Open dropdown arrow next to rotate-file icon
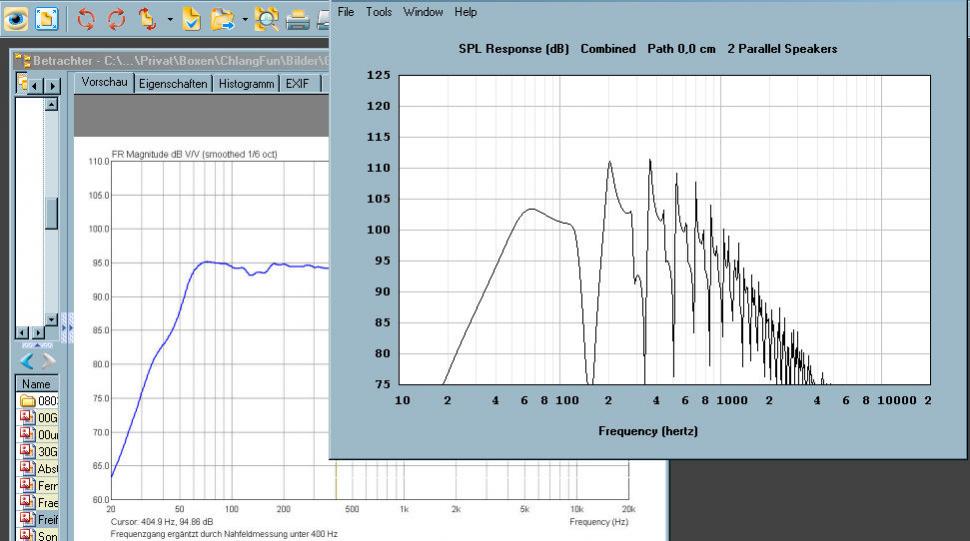 pos(170,20)
